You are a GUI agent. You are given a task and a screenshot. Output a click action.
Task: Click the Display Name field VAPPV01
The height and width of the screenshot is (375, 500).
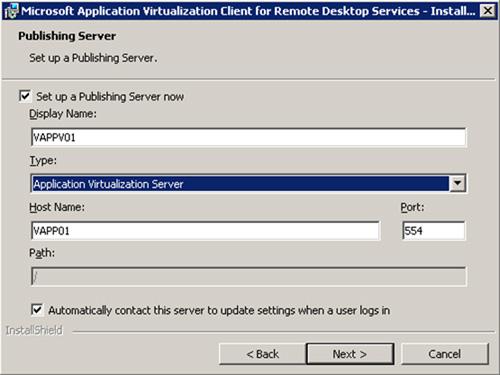[x=248, y=137]
